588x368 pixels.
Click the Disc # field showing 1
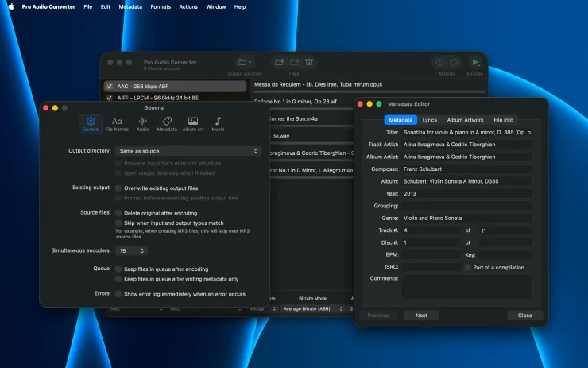pyautogui.click(x=431, y=242)
